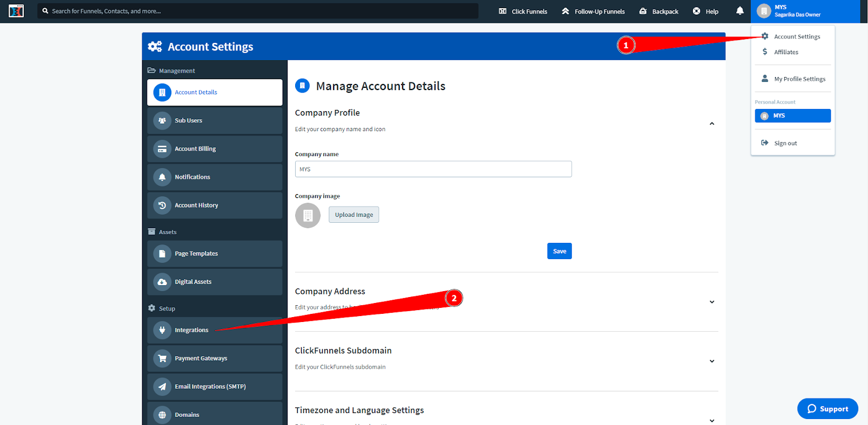Click the Account Details building icon
This screenshot has width=868, height=425.
(x=162, y=93)
